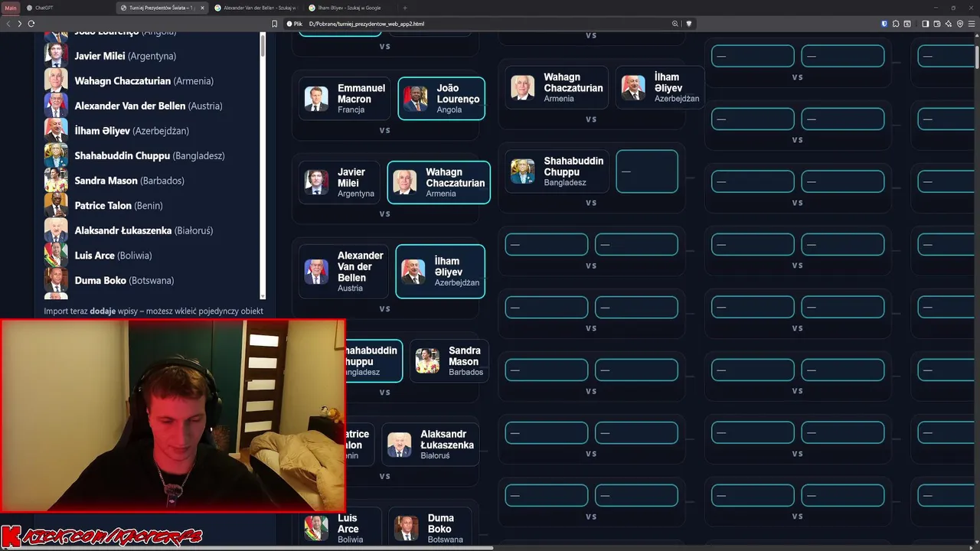This screenshot has width=980, height=551.
Task: Switch to the Alexander Van der Bellen search tab
Action: tap(256, 8)
